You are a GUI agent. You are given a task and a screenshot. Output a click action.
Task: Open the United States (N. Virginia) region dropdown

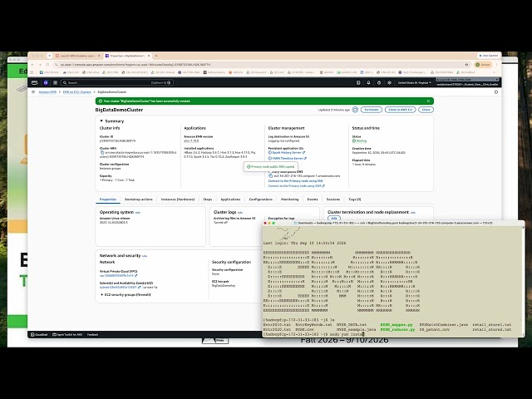pos(414,82)
